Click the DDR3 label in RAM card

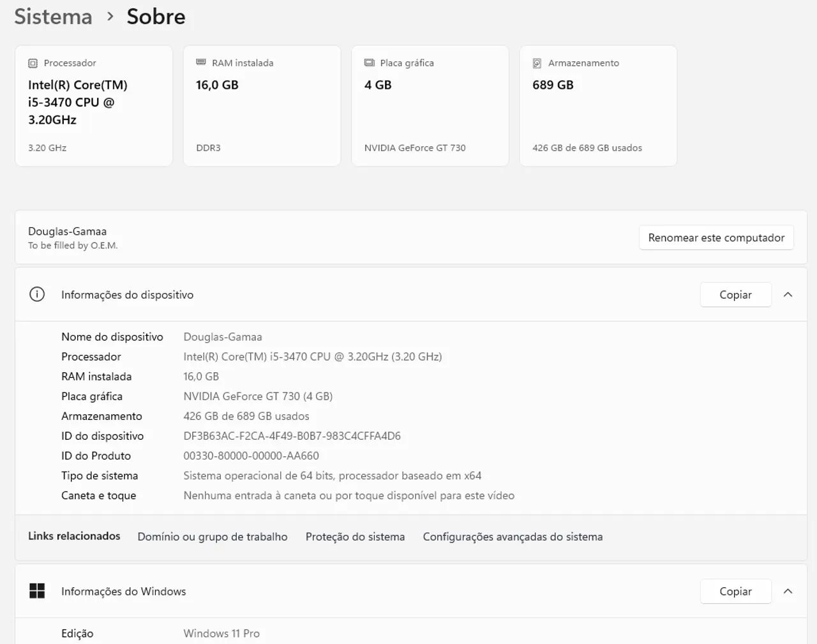208,148
